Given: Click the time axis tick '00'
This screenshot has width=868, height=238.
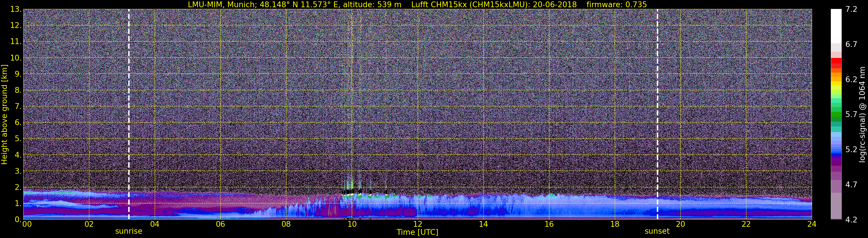Looking at the screenshot, I should point(27,224).
